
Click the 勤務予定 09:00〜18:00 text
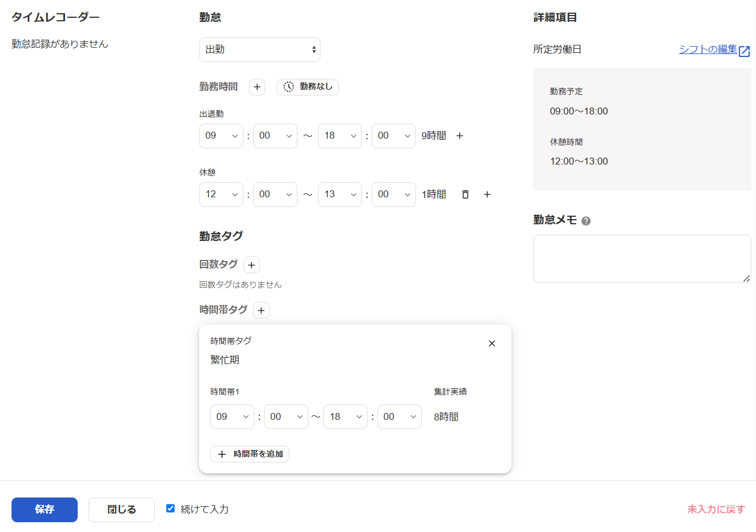point(579,112)
